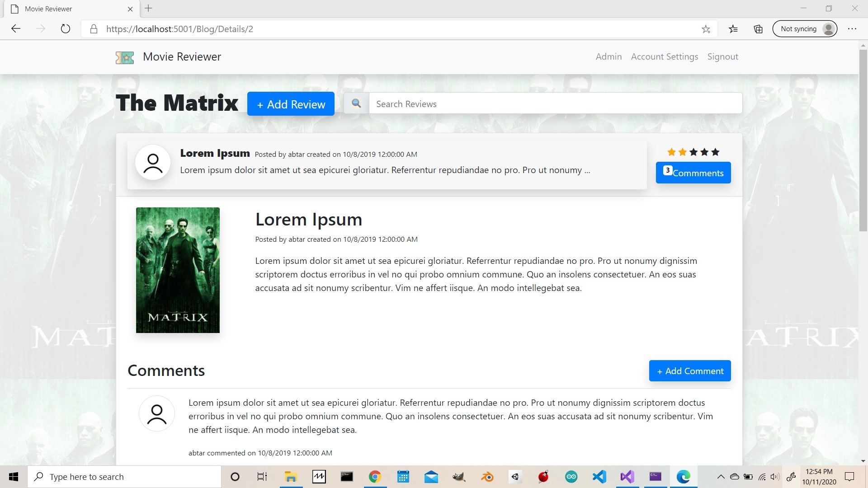Image resolution: width=868 pixels, height=488 pixels.
Task: Open File Explorer from the taskbar
Action: point(291,477)
